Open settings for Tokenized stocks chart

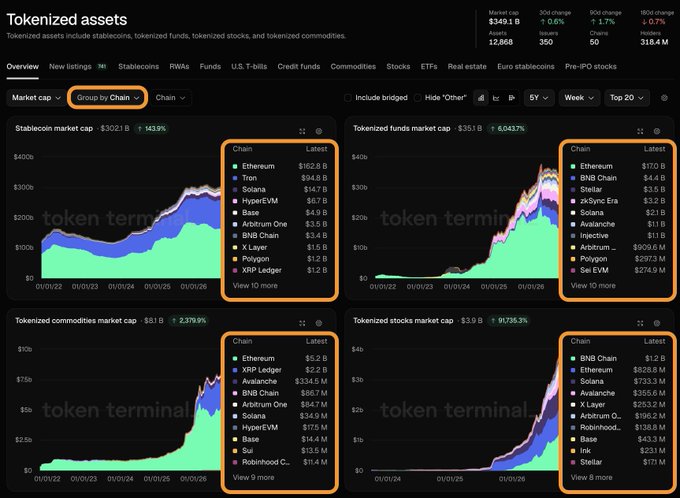click(657, 323)
